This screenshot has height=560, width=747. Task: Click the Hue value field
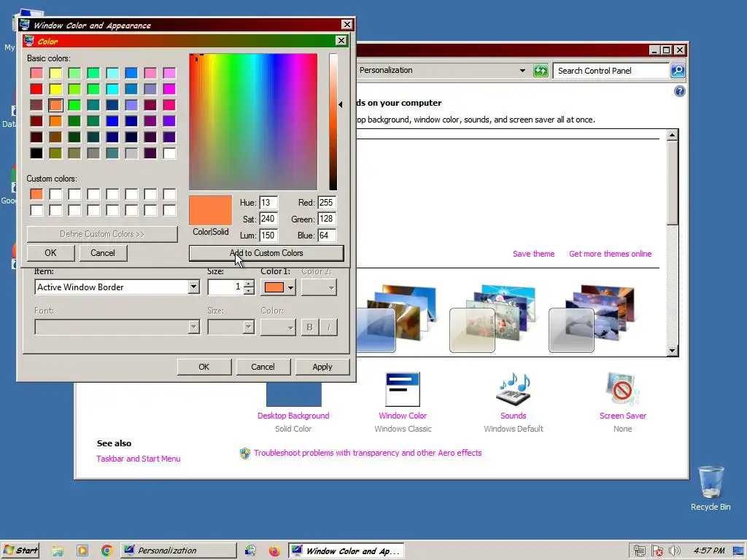tap(268, 203)
